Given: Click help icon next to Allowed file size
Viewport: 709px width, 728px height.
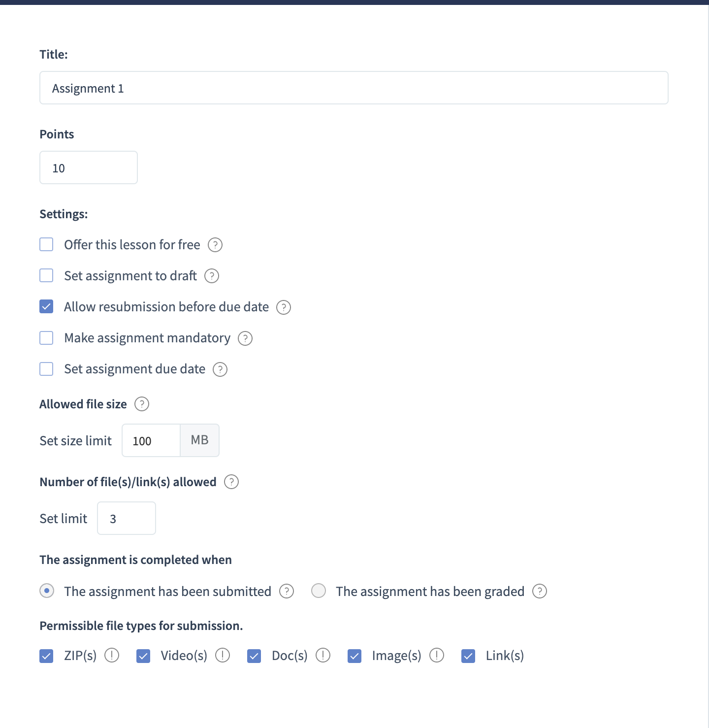Looking at the screenshot, I should [142, 404].
